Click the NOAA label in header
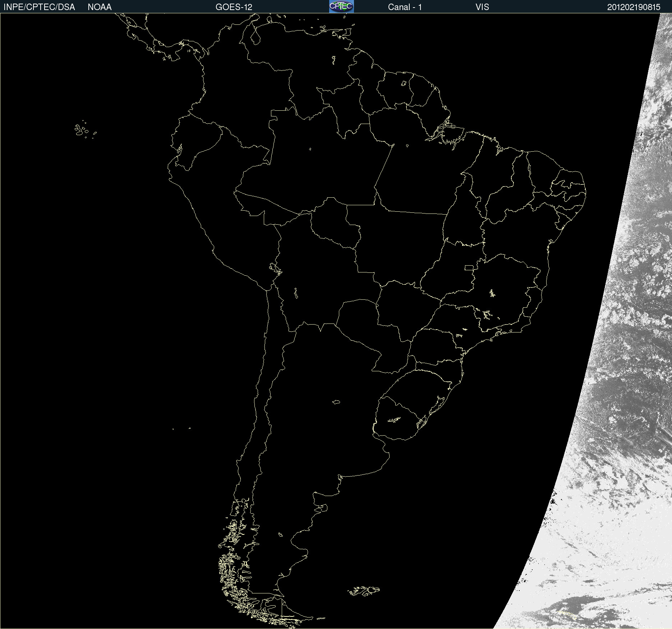Viewport: 672px width, 629px height. 100,7
